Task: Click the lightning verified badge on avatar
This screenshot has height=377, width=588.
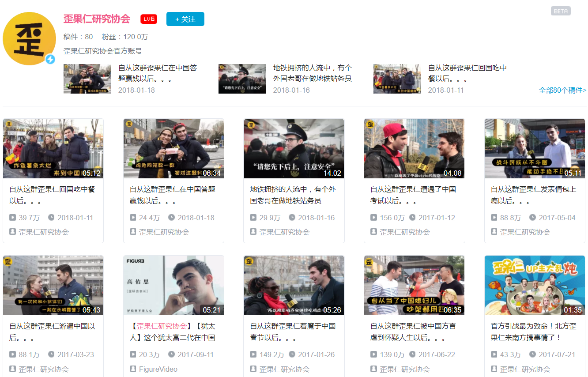Action: click(x=50, y=59)
